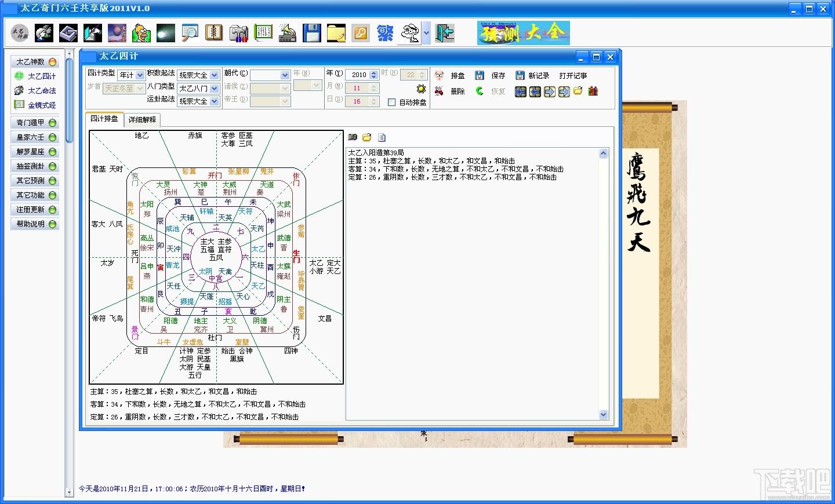The height and width of the screenshot is (504, 835).
Task: Click the golden key toolbar icon
Action: (x=360, y=33)
